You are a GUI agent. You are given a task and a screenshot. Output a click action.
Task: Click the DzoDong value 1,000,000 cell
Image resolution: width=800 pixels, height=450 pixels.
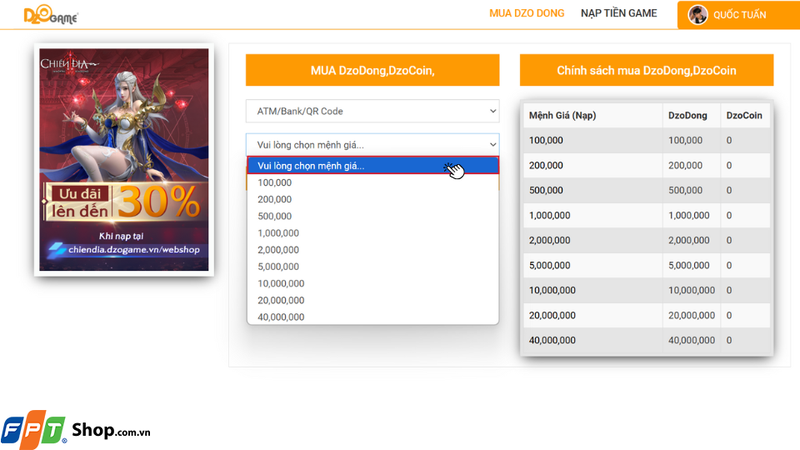(x=691, y=215)
